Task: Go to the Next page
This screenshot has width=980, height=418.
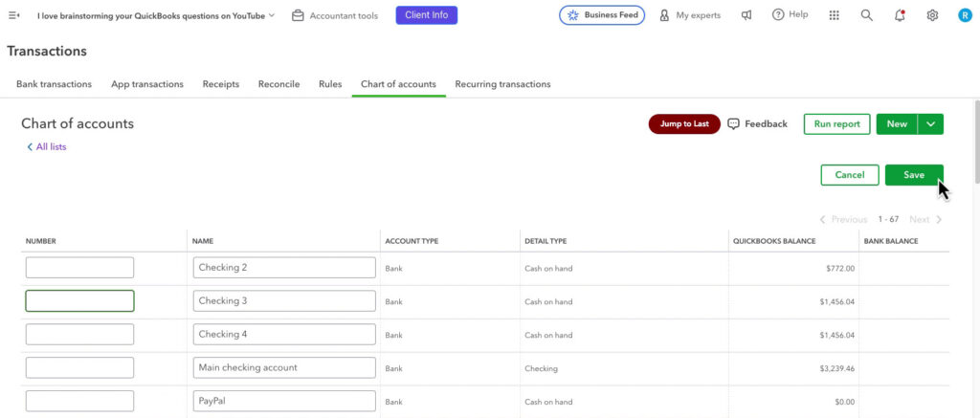Action: click(925, 219)
